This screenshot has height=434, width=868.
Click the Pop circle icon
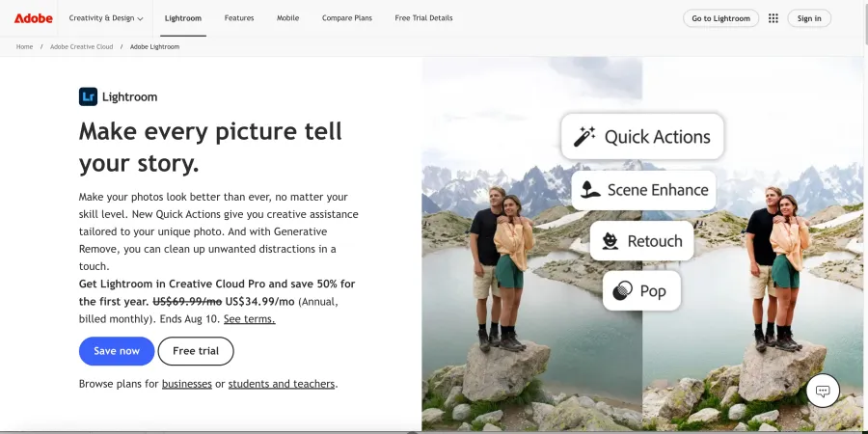tap(623, 290)
